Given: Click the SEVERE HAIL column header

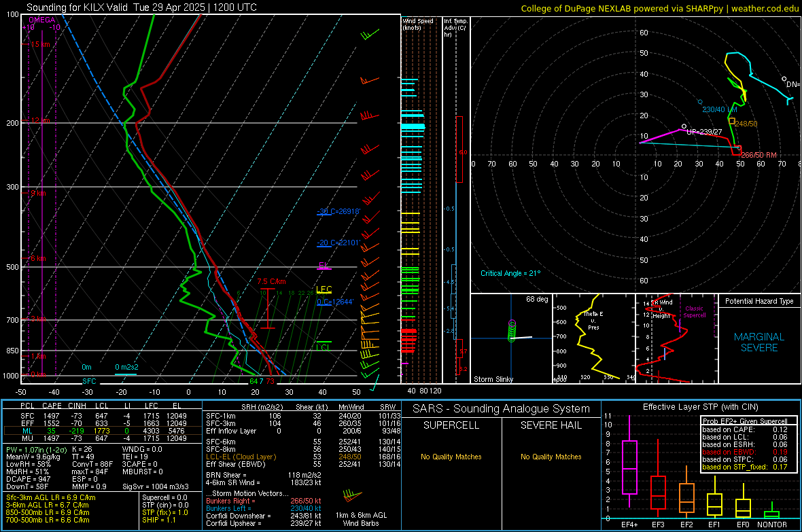Looking at the screenshot, I should pos(551,425).
